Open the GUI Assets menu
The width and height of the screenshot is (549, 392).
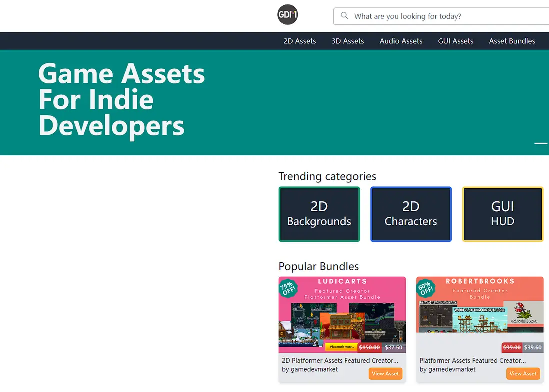pyautogui.click(x=456, y=41)
